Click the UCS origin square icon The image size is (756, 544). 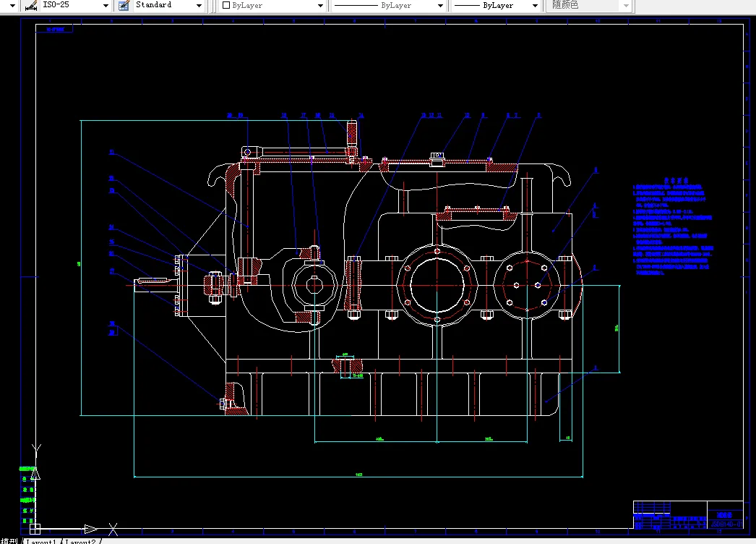[35, 529]
